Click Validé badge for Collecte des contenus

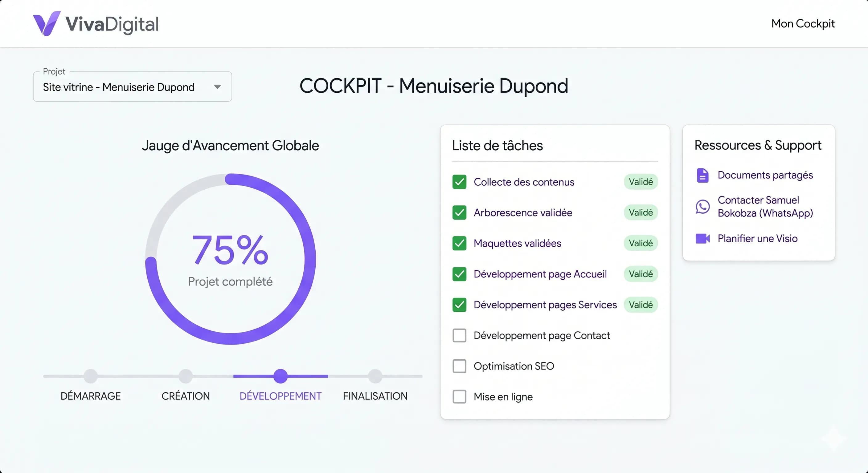pyautogui.click(x=641, y=182)
